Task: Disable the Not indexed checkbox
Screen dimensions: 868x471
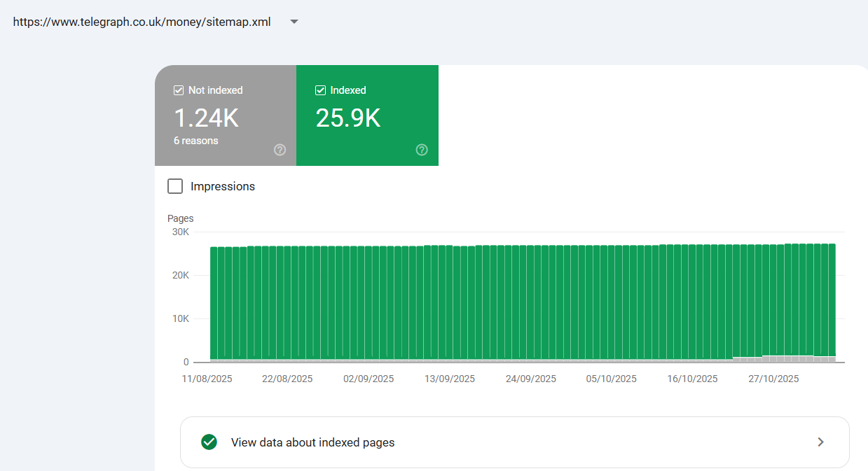Action: (177, 90)
